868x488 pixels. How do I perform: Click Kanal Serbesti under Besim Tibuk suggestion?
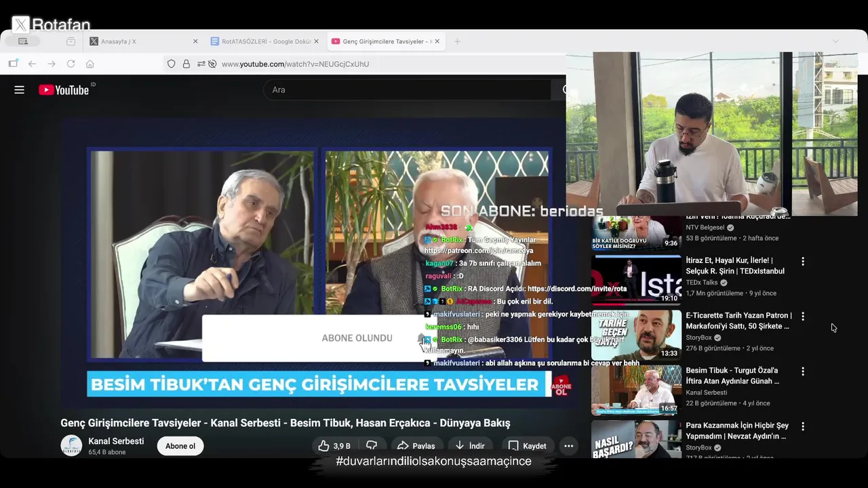(x=706, y=392)
